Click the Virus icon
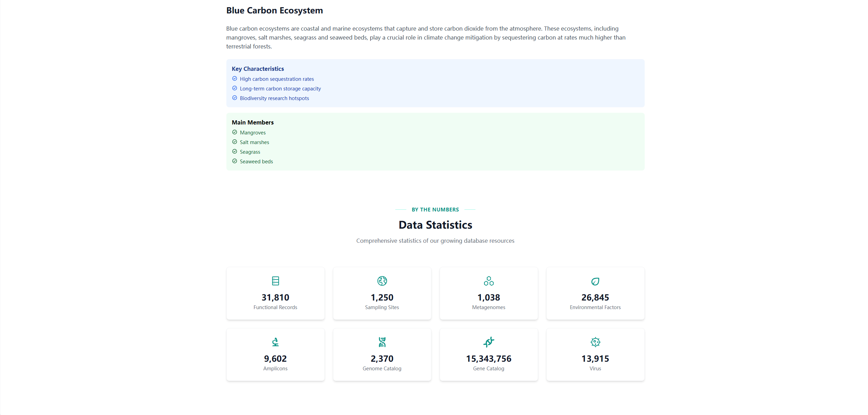 pos(595,342)
